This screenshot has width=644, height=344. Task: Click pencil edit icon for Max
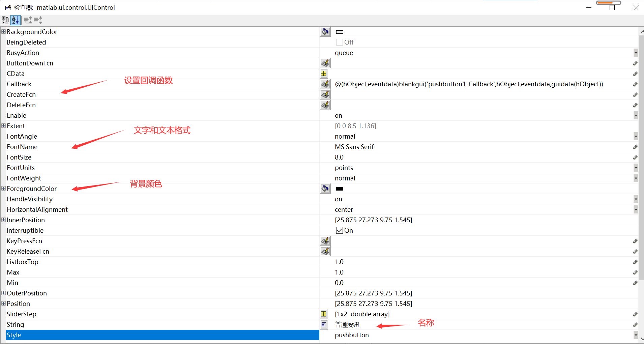point(635,273)
